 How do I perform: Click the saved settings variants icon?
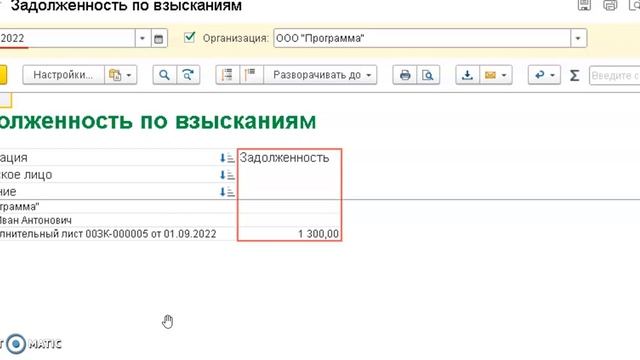click(x=115, y=75)
